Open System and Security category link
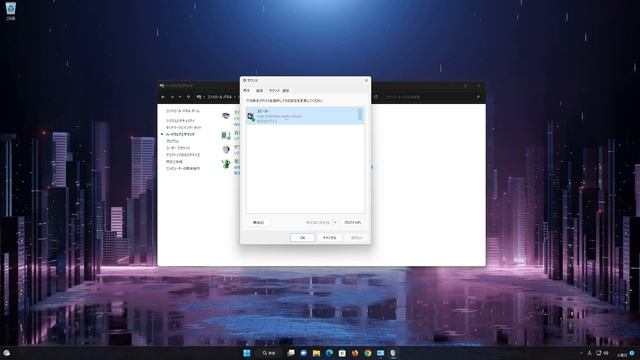This screenshot has height=360, width=640. 180,121
